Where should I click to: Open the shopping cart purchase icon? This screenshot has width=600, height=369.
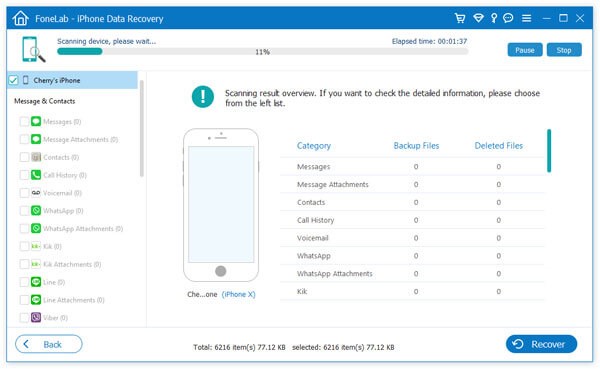click(460, 18)
